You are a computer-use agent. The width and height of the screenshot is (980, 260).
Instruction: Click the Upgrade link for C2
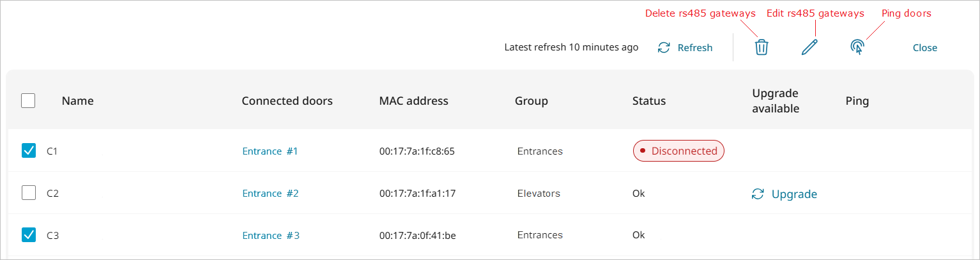[x=794, y=194]
